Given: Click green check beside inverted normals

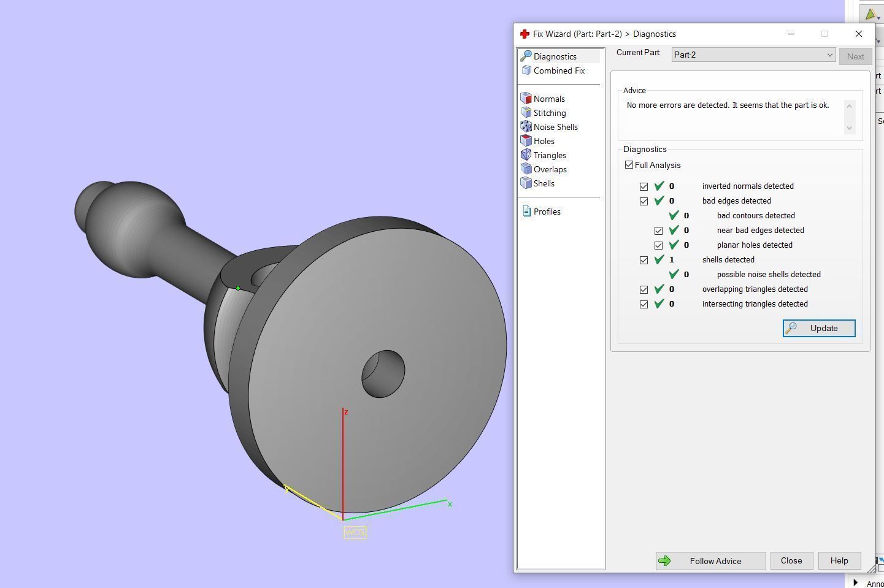Looking at the screenshot, I should tap(659, 186).
